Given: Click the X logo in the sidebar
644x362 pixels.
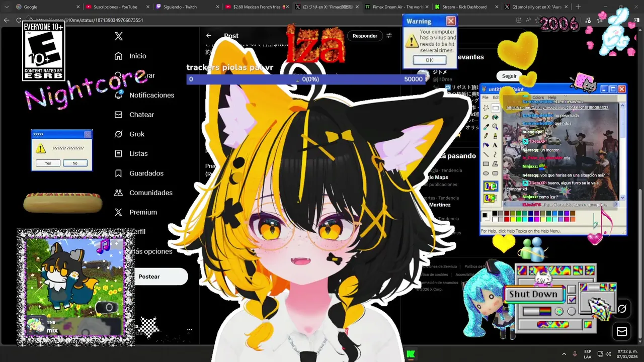Looking at the screenshot, I should pos(119,36).
